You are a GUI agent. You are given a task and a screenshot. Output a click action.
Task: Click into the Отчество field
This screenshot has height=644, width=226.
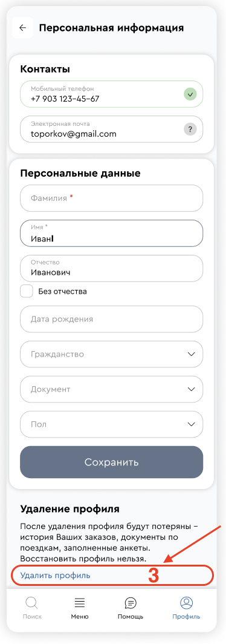point(112,268)
